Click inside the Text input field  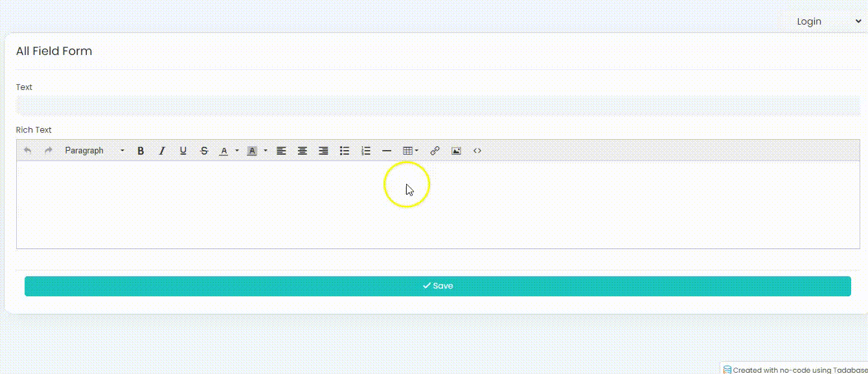click(x=434, y=104)
